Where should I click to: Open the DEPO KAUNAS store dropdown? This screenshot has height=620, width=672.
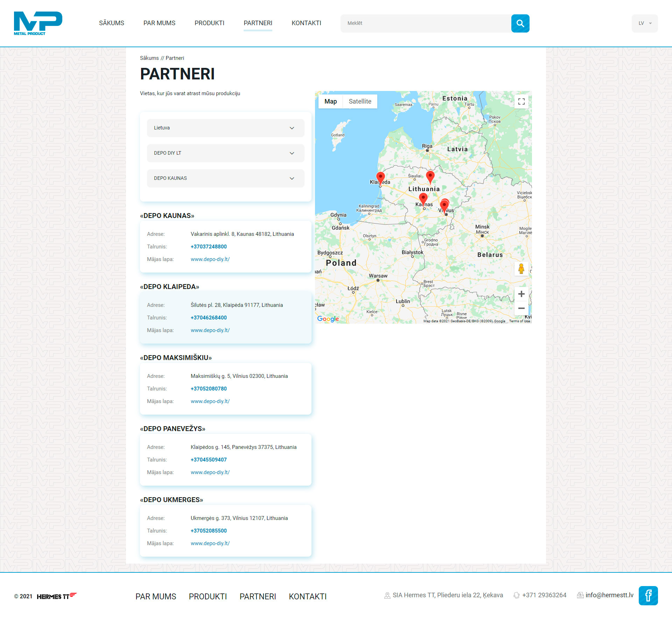pyautogui.click(x=225, y=178)
